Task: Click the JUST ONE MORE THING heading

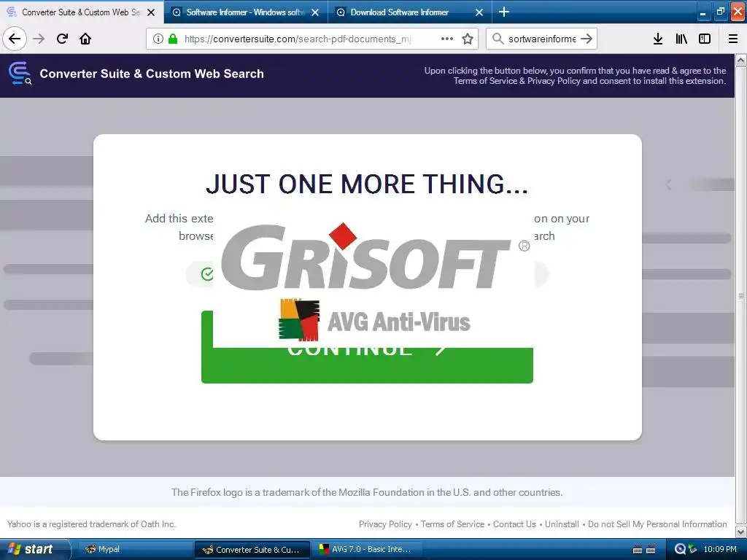Action: [x=367, y=184]
